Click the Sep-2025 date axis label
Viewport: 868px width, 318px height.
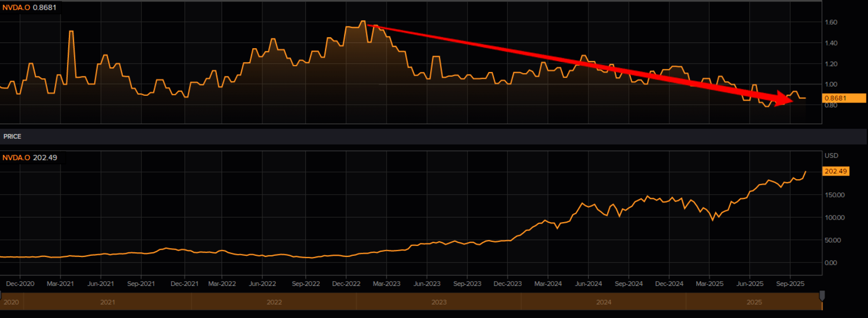tap(790, 284)
